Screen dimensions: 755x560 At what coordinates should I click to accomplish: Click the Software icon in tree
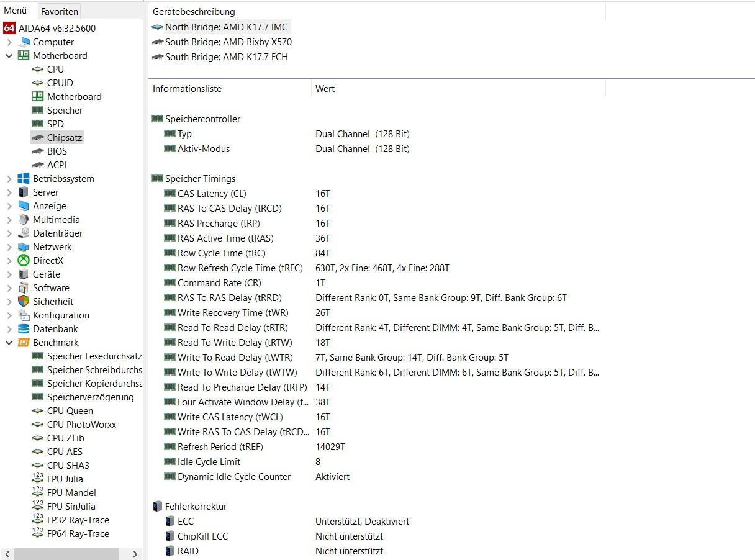pyautogui.click(x=24, y=288)
